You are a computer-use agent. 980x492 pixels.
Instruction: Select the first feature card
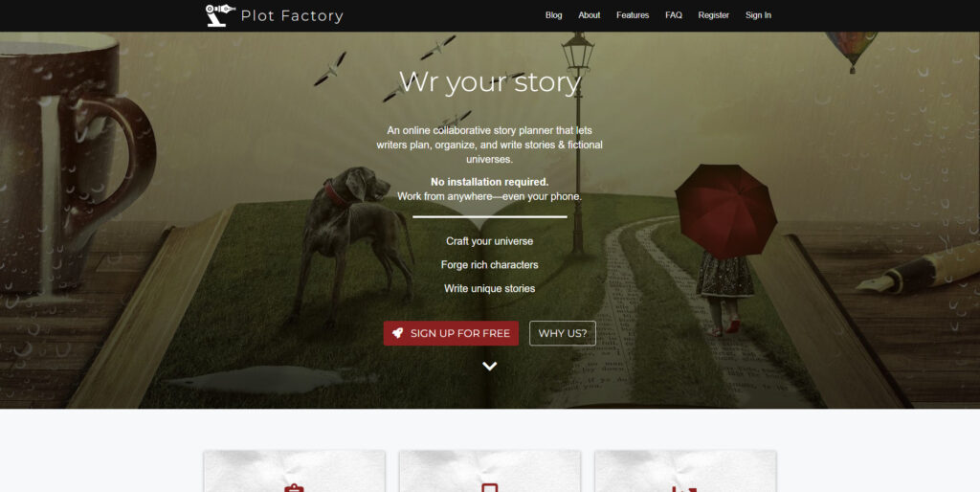[294, 471]
